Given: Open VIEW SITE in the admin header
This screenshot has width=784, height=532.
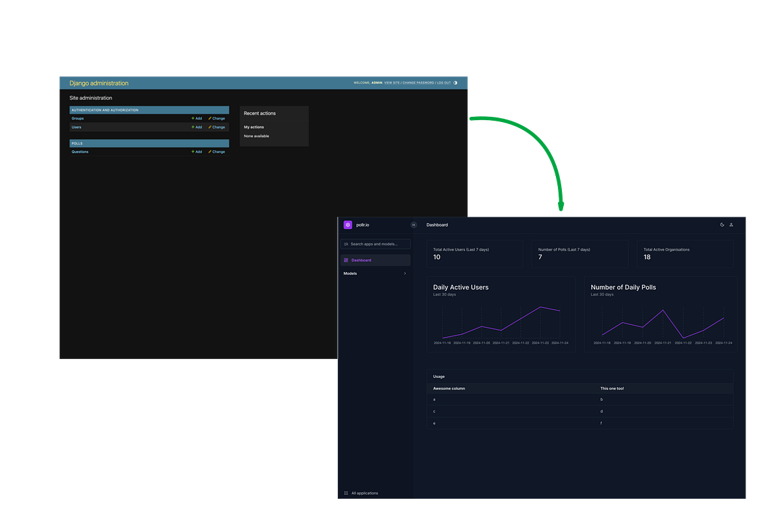Looking at the screenshot, I should coord(392,82).
